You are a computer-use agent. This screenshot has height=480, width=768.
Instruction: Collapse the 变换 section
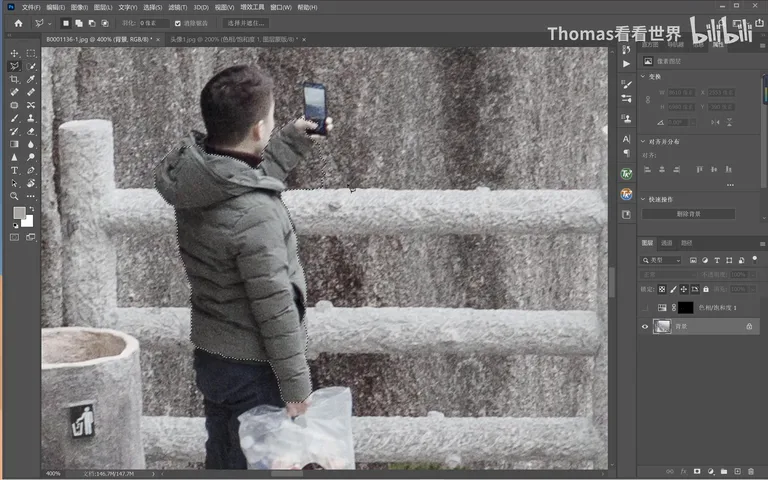point(643,76)
